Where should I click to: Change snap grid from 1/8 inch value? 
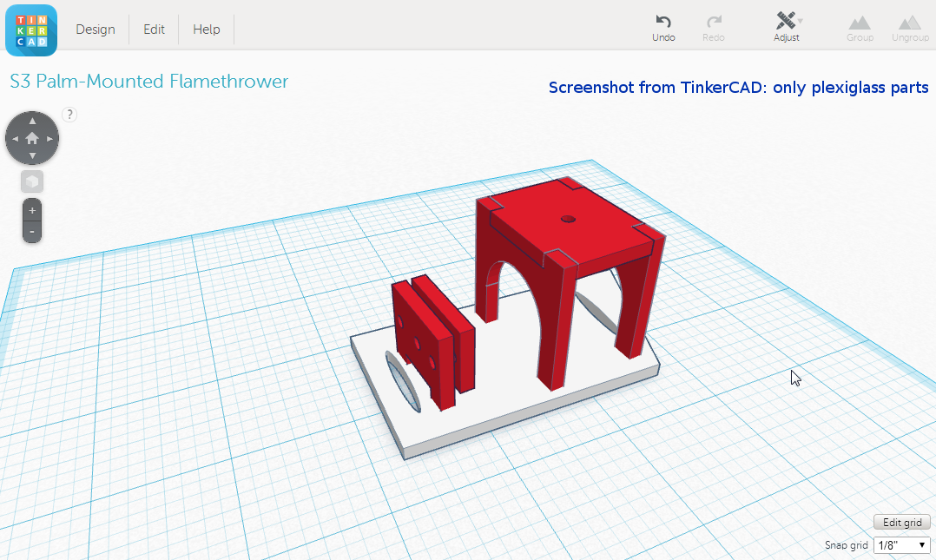coord(901,544)
